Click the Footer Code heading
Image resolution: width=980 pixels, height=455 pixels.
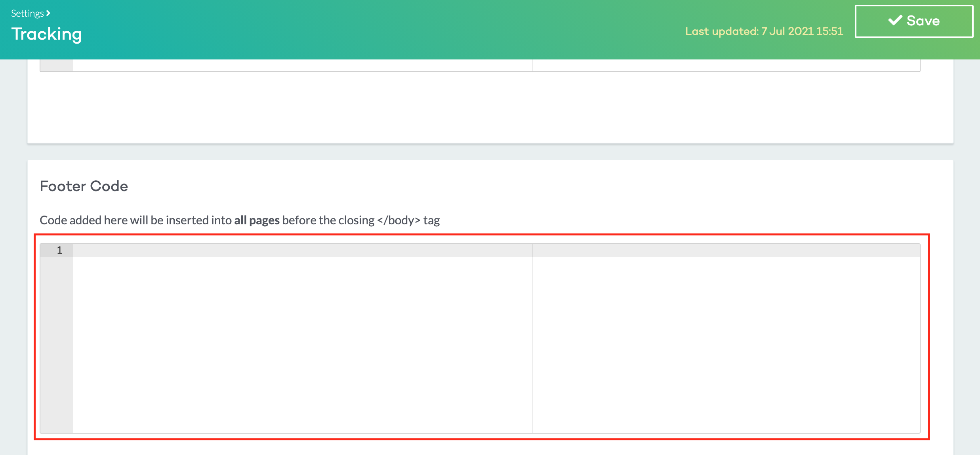click(84, 186)
